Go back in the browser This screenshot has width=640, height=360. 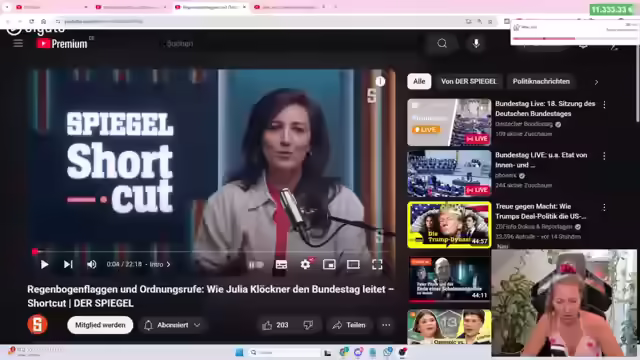[8, 21]
